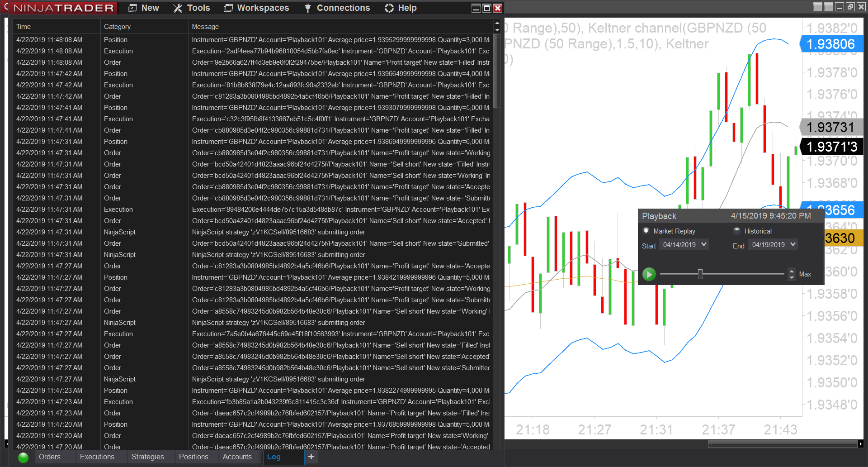Increase playback speed with up stepper arrow
The image size is (868, 467).
792,271
